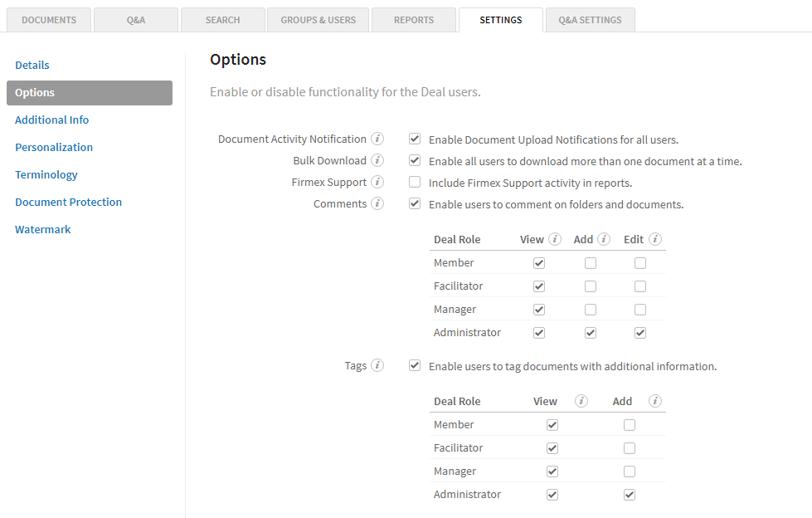This screenshot has height=518, width=812.
Task: Open Document Protection settings
Action: 68,203
